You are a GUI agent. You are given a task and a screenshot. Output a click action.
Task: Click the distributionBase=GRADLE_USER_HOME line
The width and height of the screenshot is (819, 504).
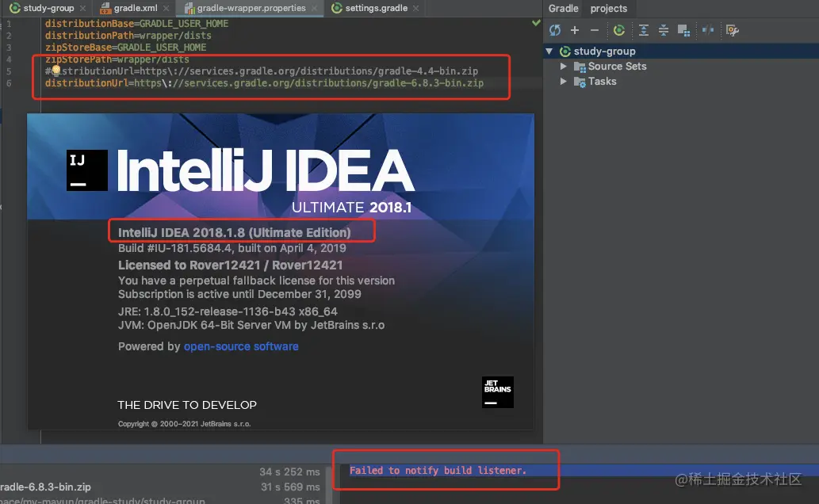tap(136, 24)
